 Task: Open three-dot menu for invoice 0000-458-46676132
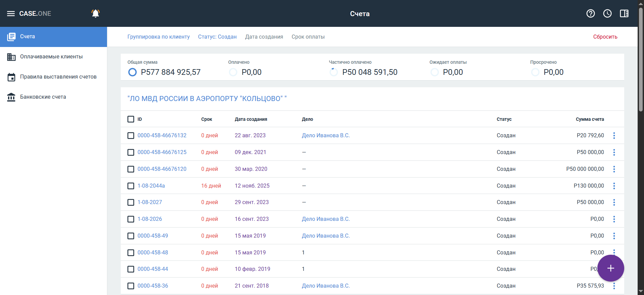click(x=614, y=136)
